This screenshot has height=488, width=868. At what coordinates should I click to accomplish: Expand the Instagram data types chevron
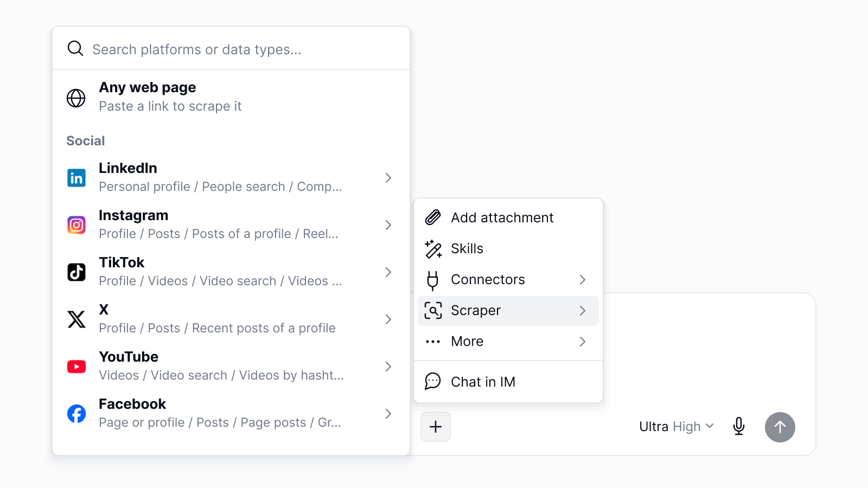coord(388,225)
